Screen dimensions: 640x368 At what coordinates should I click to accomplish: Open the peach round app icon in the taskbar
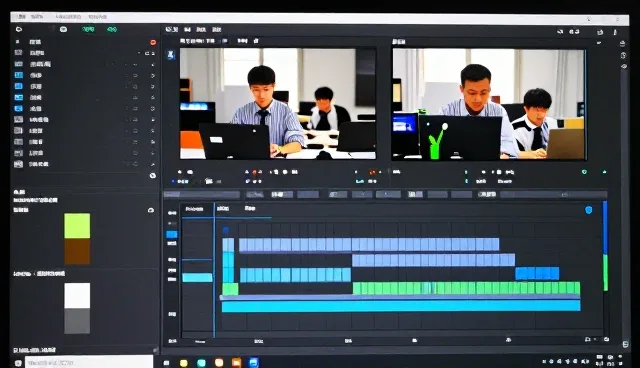coord(219,363)
